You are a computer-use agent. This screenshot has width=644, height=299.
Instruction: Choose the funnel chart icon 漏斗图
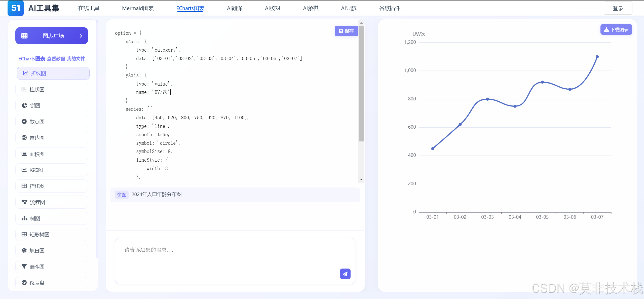(24, 267)
